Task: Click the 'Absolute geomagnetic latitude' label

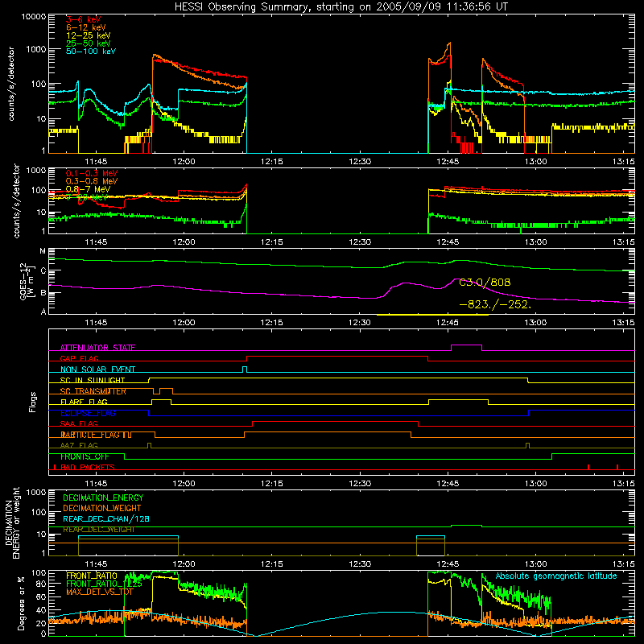Action: pyautogui.click(x=556, y=576)
